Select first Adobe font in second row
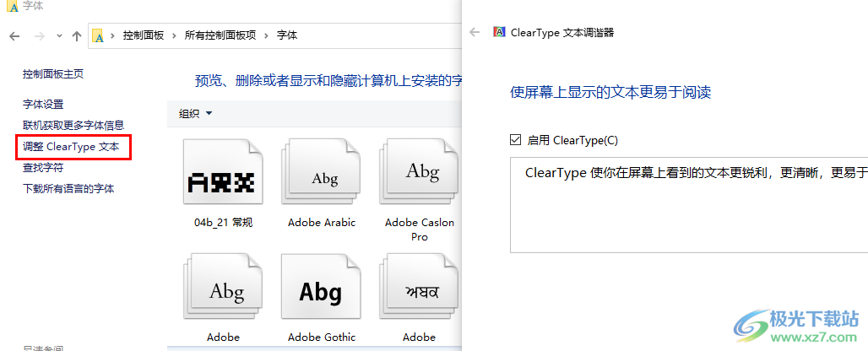 (223, 287)
